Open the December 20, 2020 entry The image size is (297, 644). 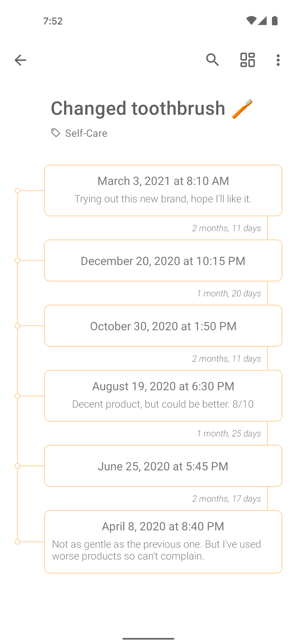[x=163, y=261]
